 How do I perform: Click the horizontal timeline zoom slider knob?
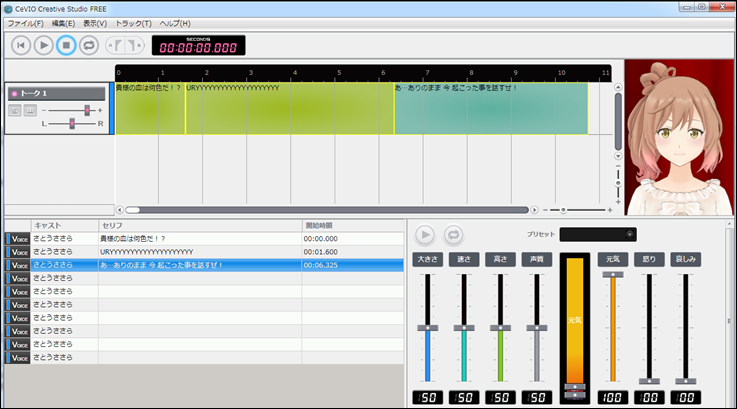pyautogui.click(x=563, y=210)
